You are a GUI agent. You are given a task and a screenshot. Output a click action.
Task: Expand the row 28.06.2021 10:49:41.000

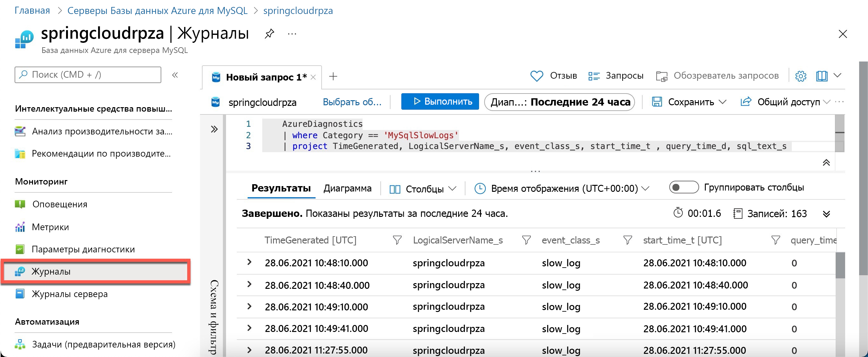click(249, 328)
